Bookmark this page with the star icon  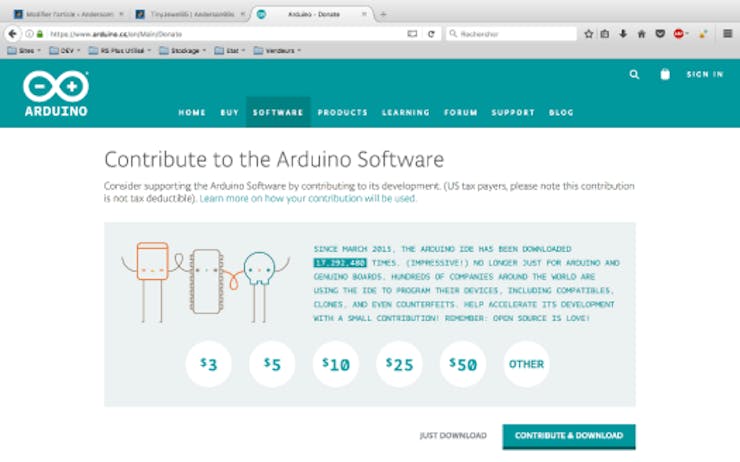589,34
